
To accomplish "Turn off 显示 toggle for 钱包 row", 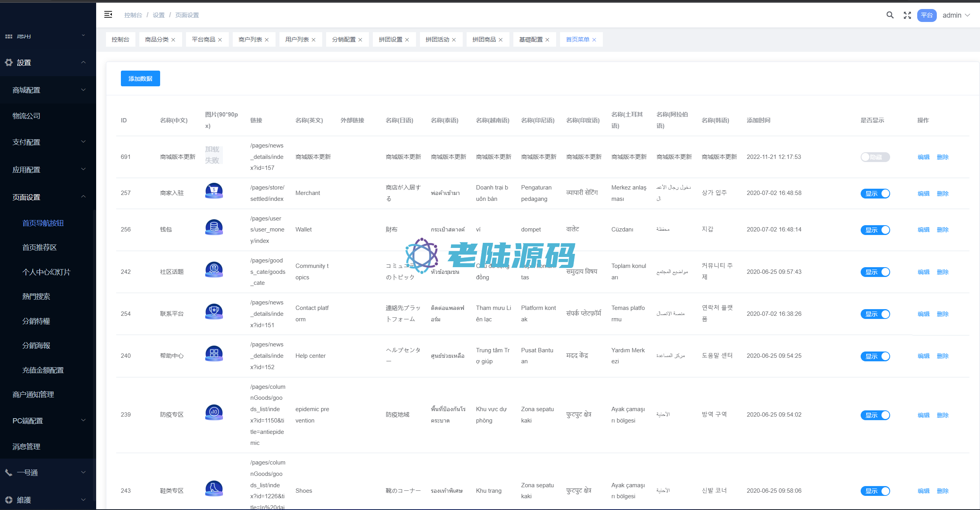I will click(875, 230).
